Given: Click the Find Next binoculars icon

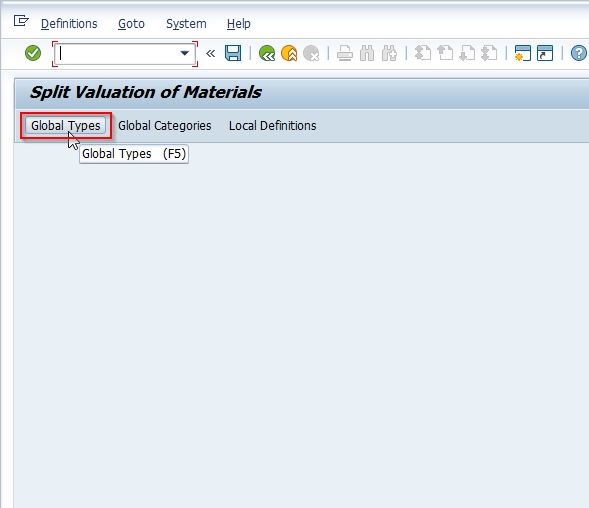Looking at the screenshot, I should click(x=389, y=53).
